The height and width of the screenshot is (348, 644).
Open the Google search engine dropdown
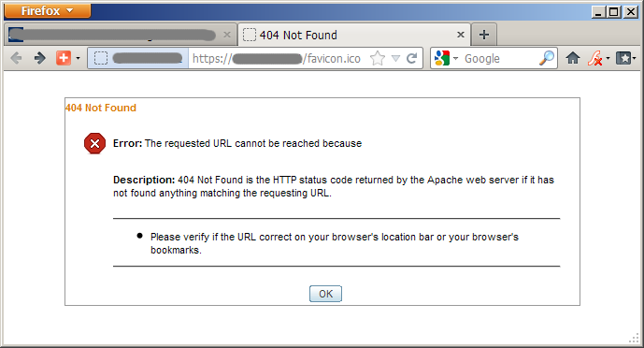point(446,58)
